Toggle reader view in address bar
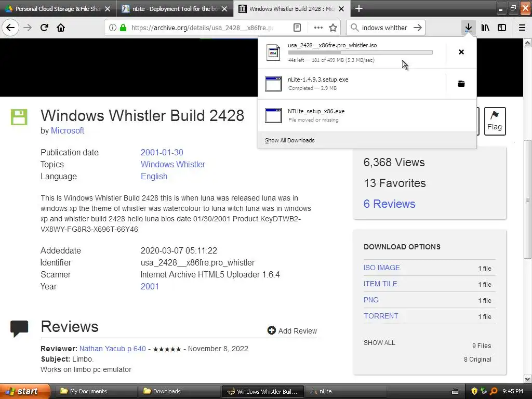The height and width of the screenshot is (399, 532). click(297, 28)
